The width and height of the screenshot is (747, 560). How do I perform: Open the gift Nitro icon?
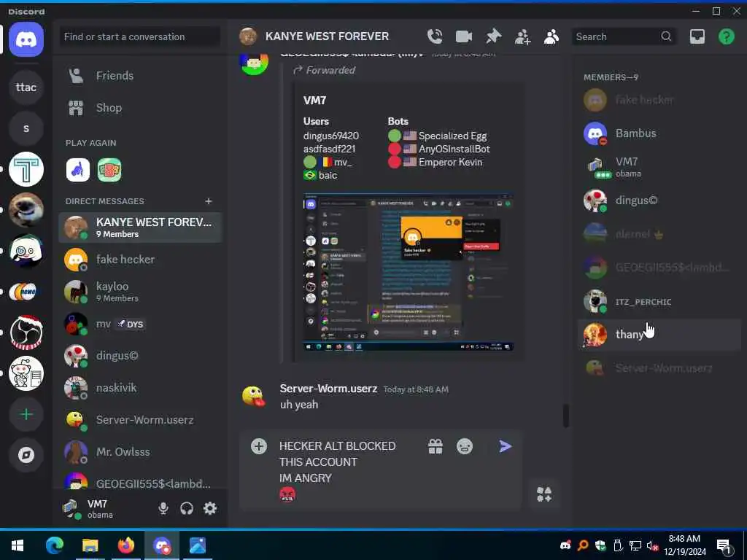click(436, 446)
